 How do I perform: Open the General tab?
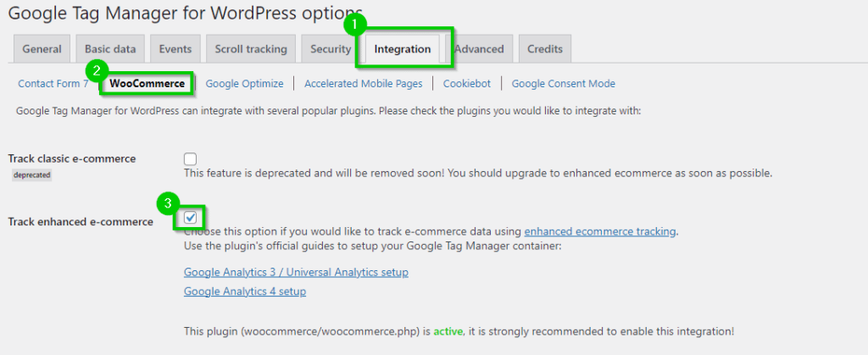pos(42,48)
